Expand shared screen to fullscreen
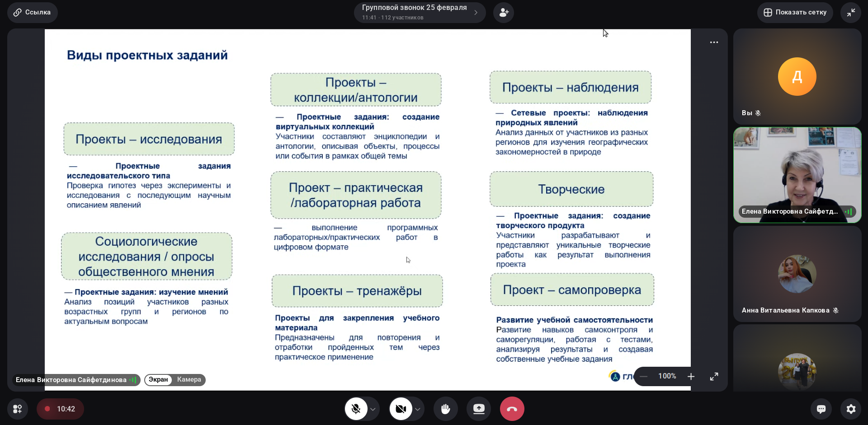This screenshot has width=868, height=425. click(x=714, y=377)
